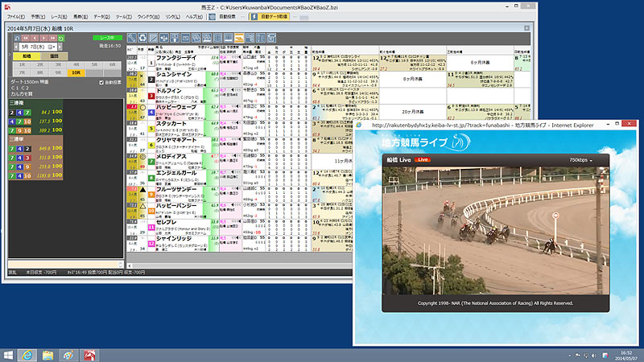Open File Explorer from the taskbar
The height and width of the screenshot is (362, 644).
[x=47, y=355]
